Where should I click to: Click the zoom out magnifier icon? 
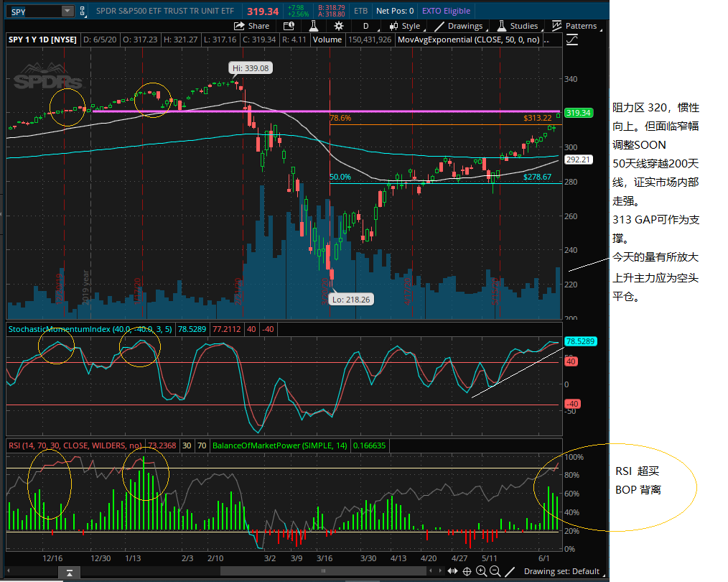pos(495,571)
